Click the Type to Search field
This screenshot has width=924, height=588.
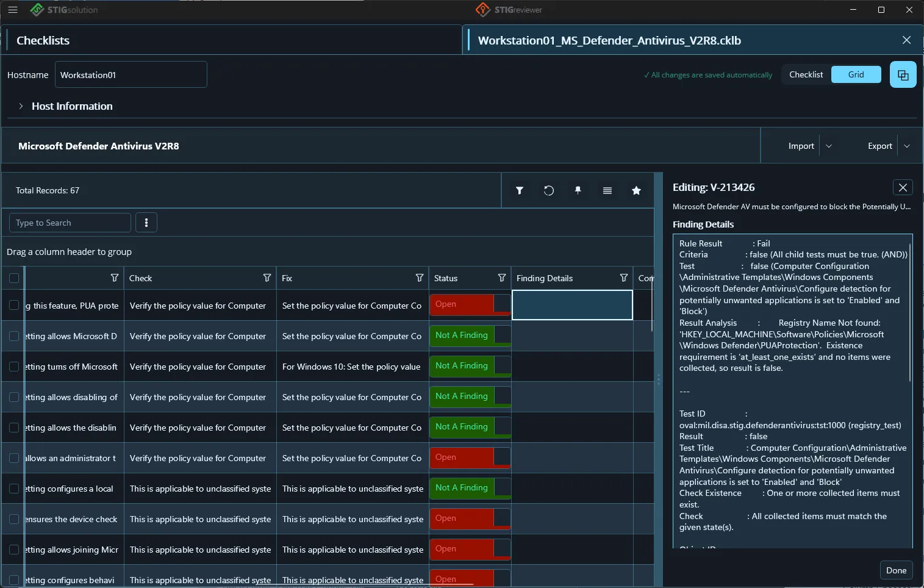(70, 223)
